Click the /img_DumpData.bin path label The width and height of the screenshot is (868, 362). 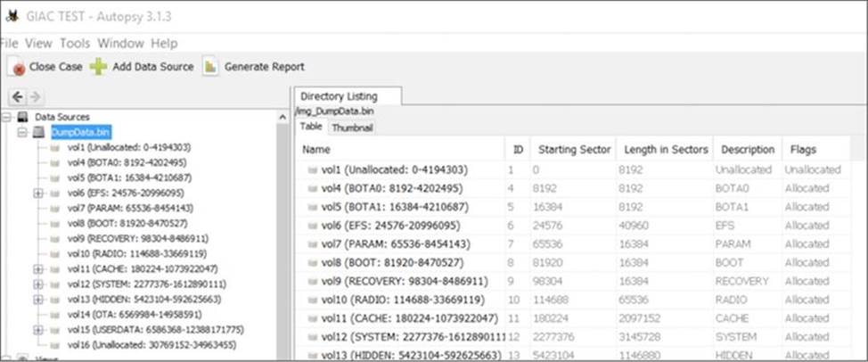pyautogui.click(x=334, y=111)
